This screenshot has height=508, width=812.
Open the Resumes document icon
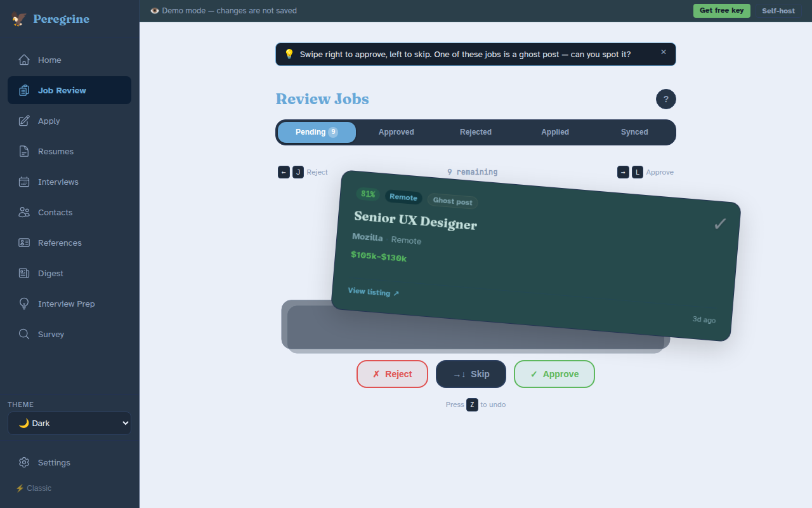coord(24,151)
